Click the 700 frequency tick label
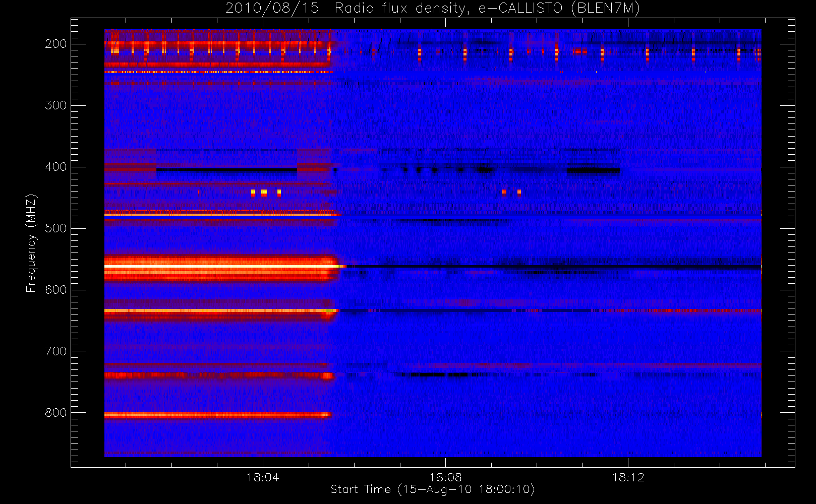 tap(55, 351)
